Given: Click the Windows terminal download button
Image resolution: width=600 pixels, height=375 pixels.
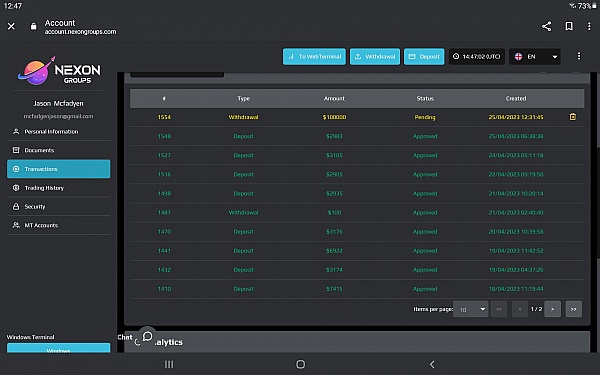Looking at the screenshot, I should click(59, 348).
